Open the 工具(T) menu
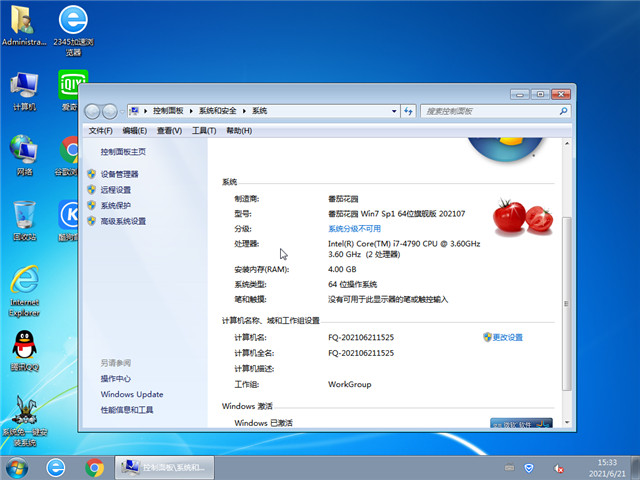This screenshot has width=640, height=480. coord(204,131)
